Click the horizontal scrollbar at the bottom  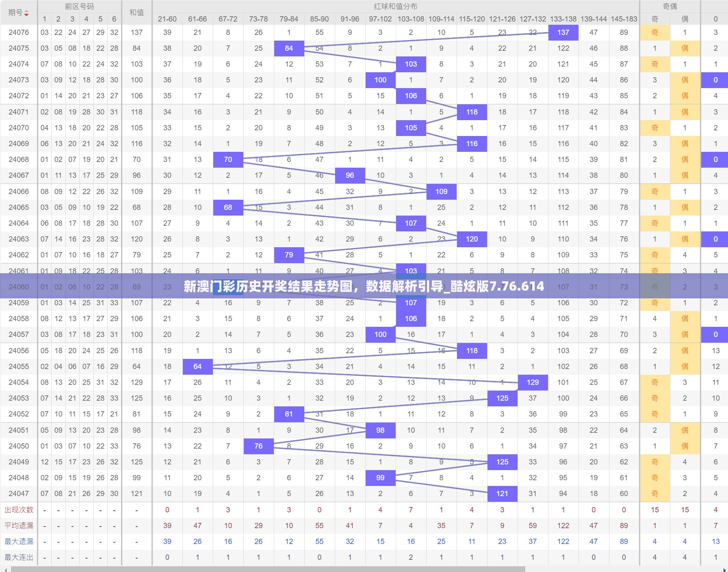(x=268, y=569)
